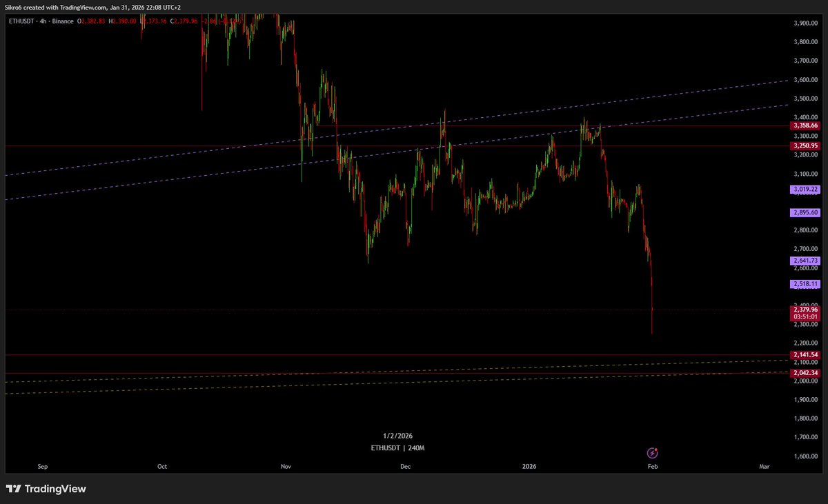
Task: Click the 3,358.66 red price label
Action: [x=806, y=126]
